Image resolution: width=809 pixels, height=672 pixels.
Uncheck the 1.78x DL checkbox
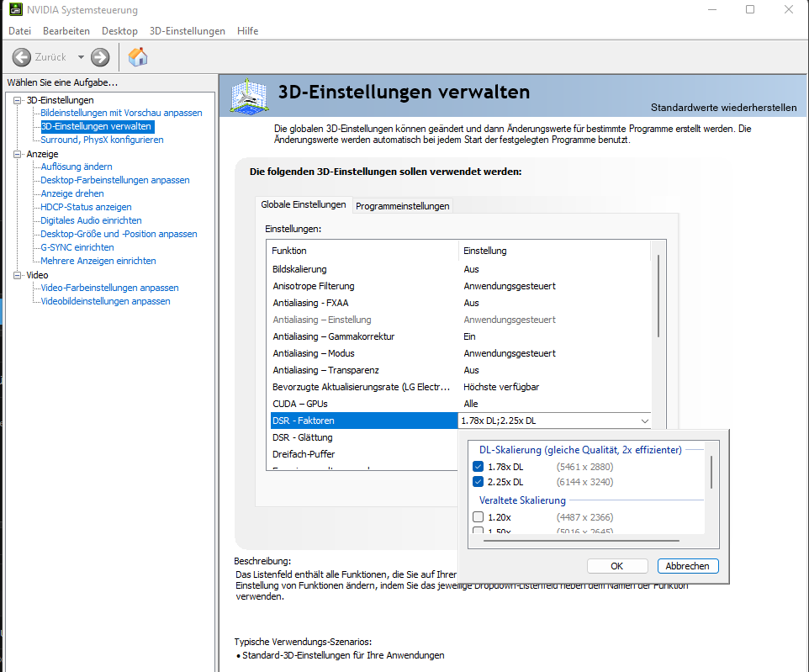pos(478,467)
